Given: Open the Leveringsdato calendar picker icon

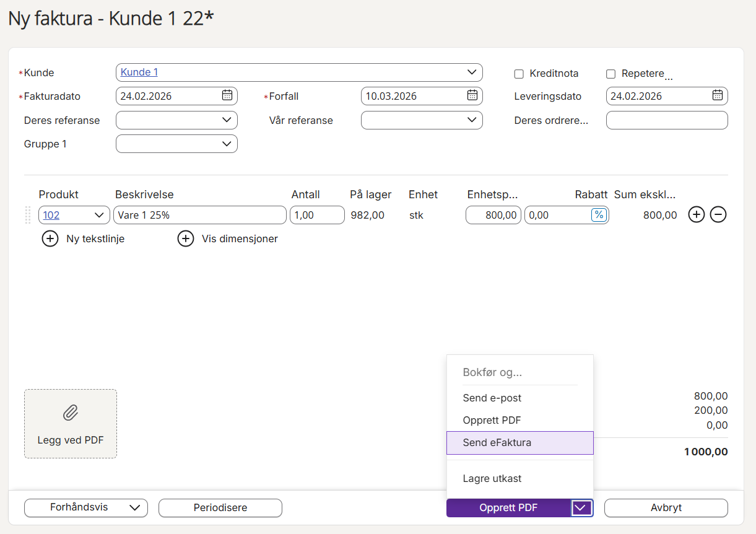Looking at the screenshot, I should (718, 95).
